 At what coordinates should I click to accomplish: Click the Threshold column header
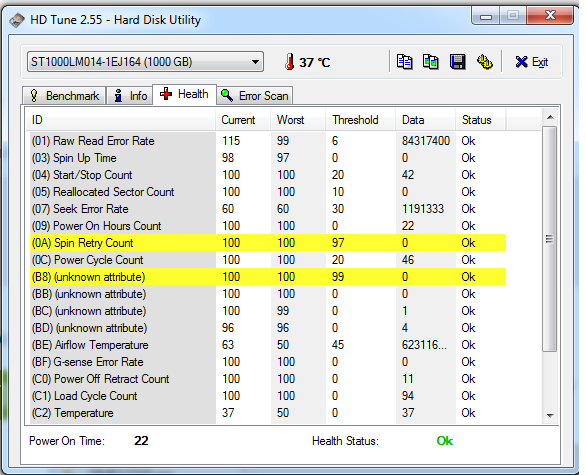(x=361, y=120)
